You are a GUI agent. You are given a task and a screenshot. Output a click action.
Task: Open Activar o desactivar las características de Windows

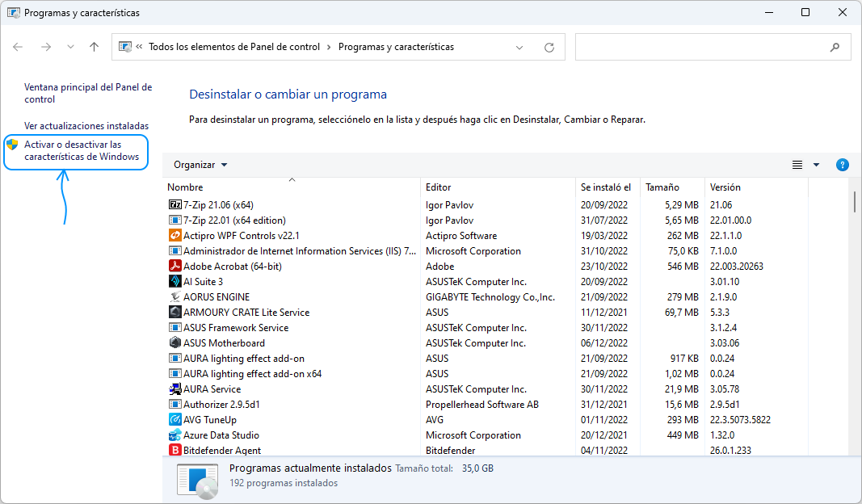pyautogui.click(x=82, y=150)
